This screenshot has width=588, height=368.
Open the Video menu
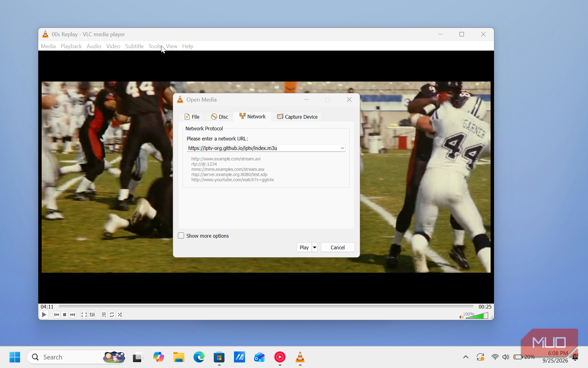[x=113, y=46]
